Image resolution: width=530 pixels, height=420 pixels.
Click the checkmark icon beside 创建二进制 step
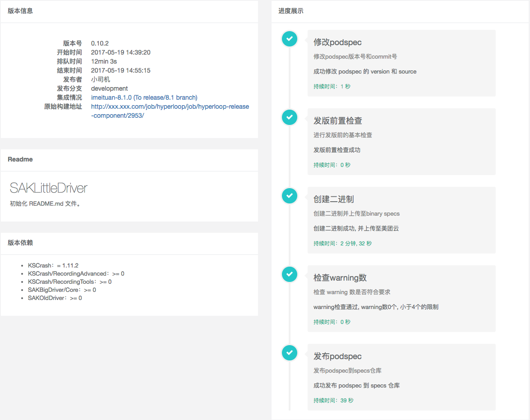pyautogui.click(x=290, y=196)
